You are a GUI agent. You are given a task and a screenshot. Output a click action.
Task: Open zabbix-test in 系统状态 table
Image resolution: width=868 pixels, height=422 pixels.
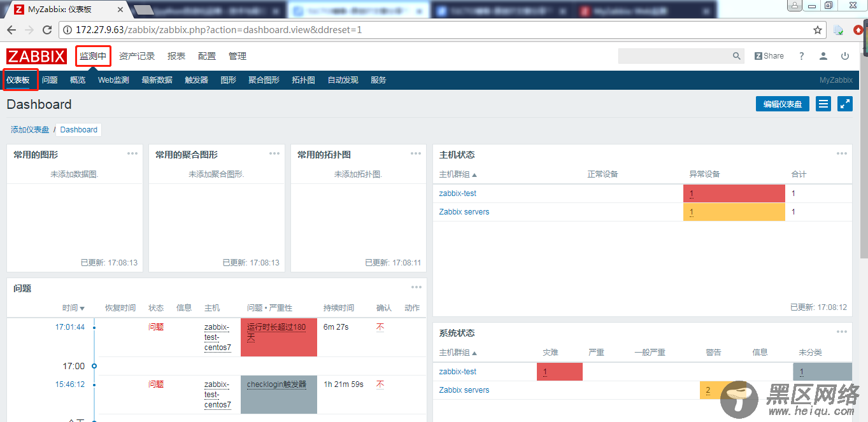click(x=457, y=372)
